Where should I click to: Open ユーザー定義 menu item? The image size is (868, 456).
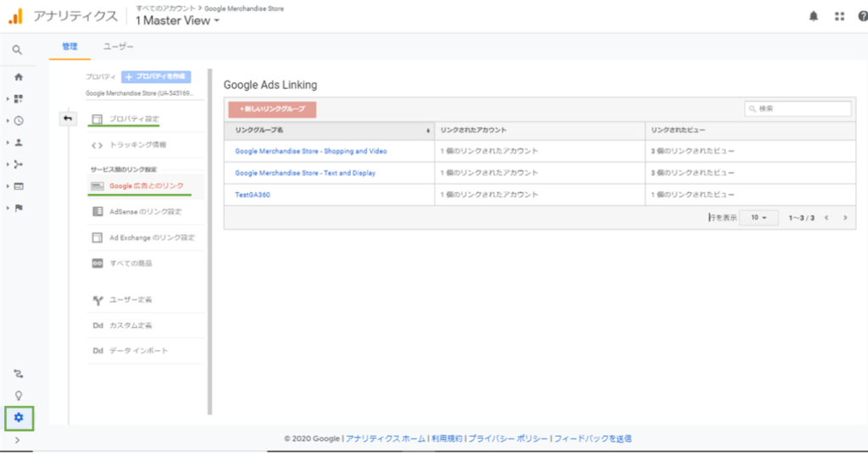point(131,299)
